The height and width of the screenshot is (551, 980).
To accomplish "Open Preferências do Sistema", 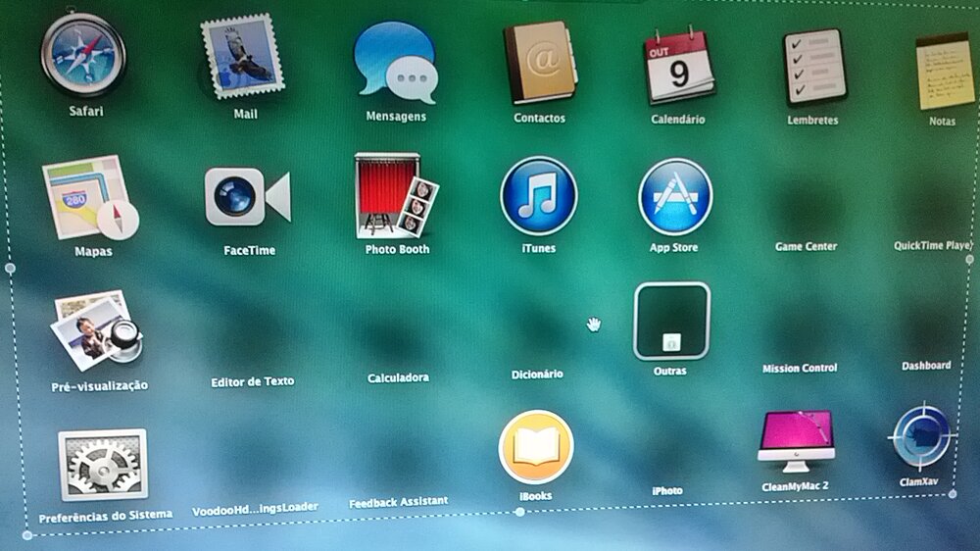I will click(103, 465).
